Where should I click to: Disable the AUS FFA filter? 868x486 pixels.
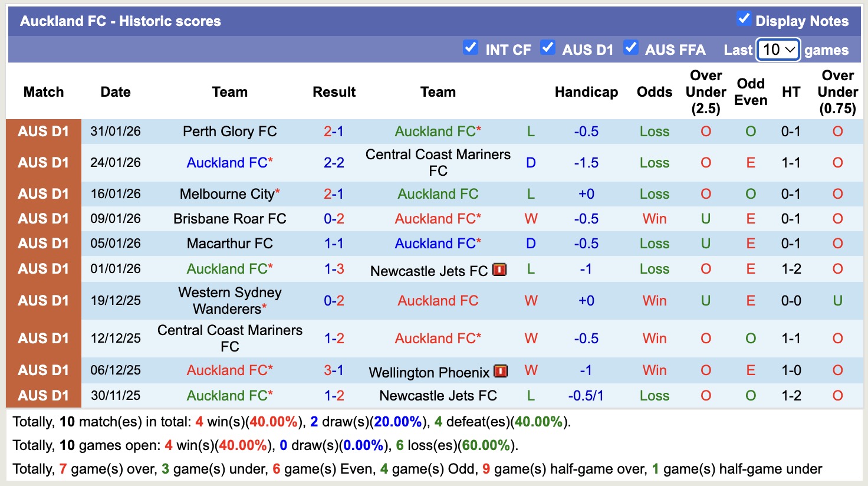point(631,48)
